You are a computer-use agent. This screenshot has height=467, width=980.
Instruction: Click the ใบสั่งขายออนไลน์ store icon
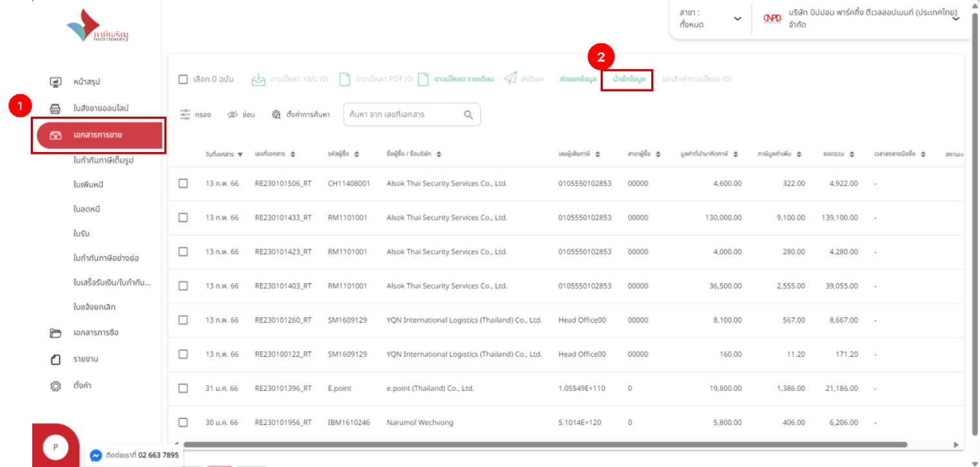55,108
